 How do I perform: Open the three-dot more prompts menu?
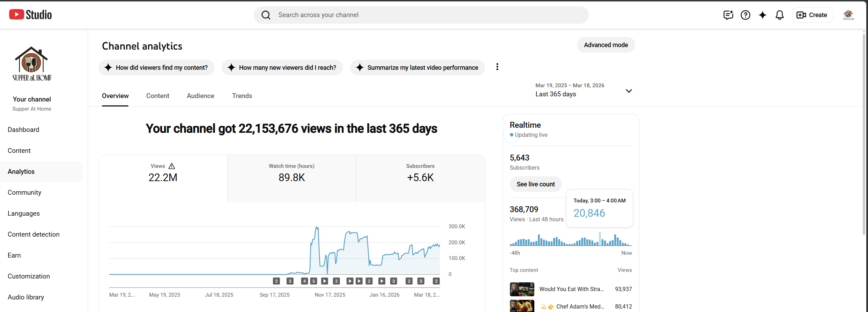497,67
